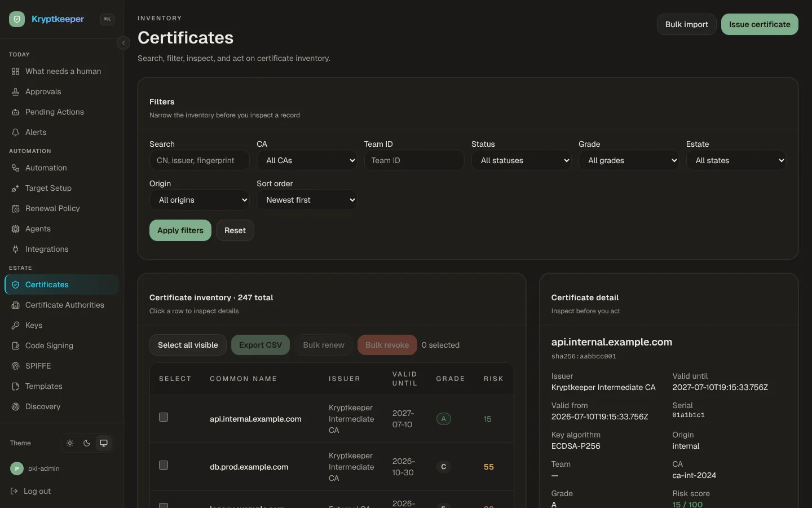Open Code Signing in the sidebar

62,346
